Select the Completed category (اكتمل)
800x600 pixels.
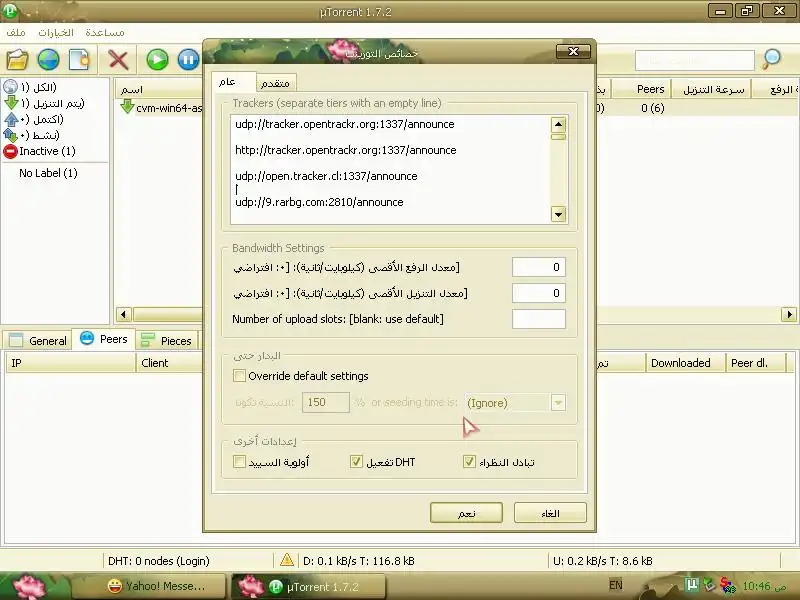pos(34,119)
